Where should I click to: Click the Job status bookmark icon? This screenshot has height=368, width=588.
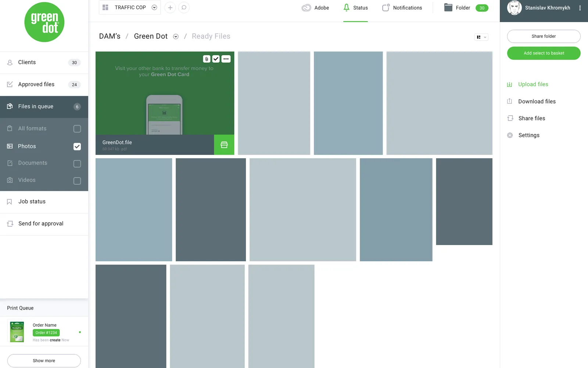(x=10, y=202)
